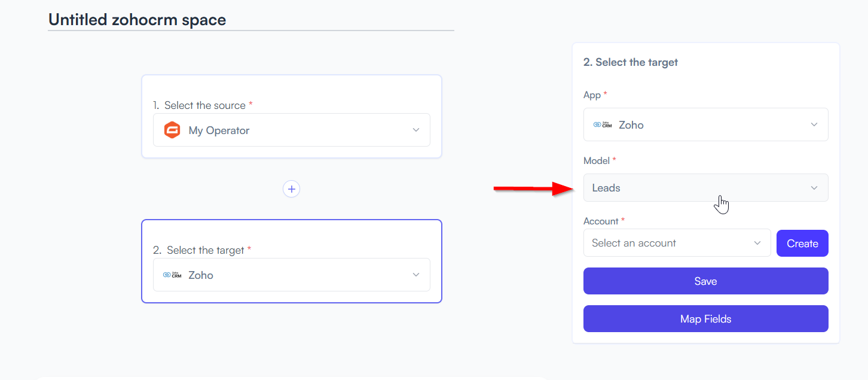868x380 pixels.
Task: Click the App dropdown chevron arrow
Action: coord(814,124)
